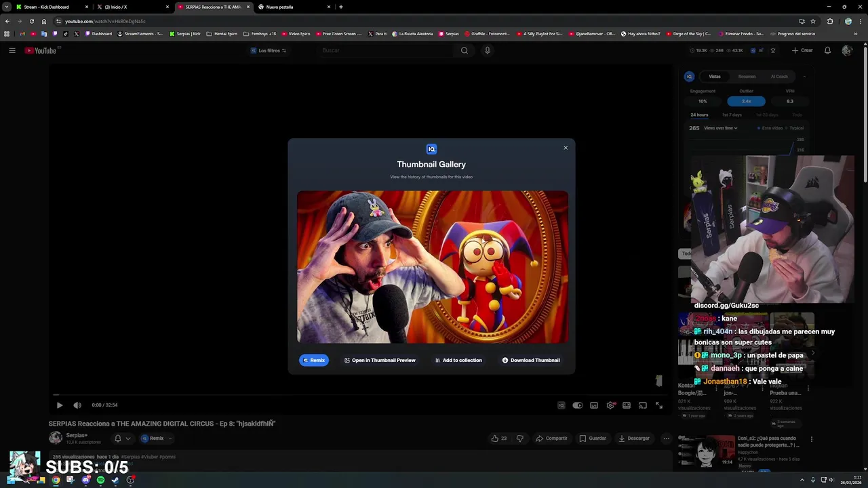Open Spotify from taskbar
The width and height of the screenshot is (868, 488).
coord(100,480)
